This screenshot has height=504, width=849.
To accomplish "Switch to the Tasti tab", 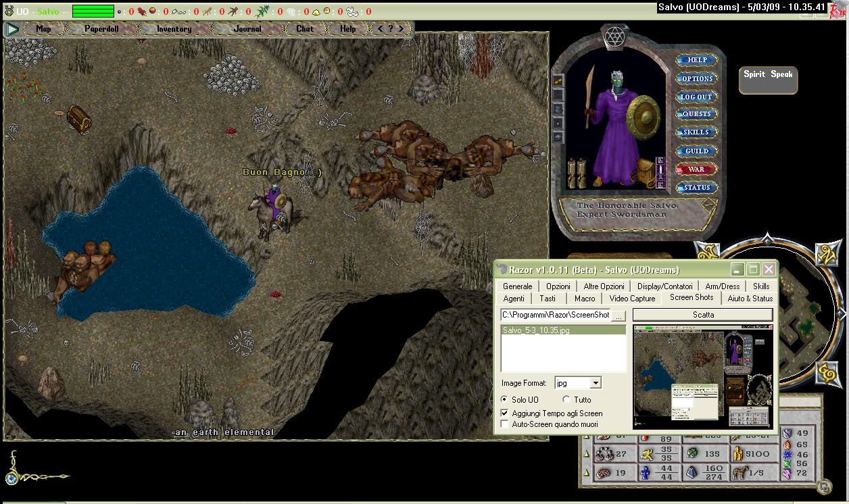I will 548,299.
